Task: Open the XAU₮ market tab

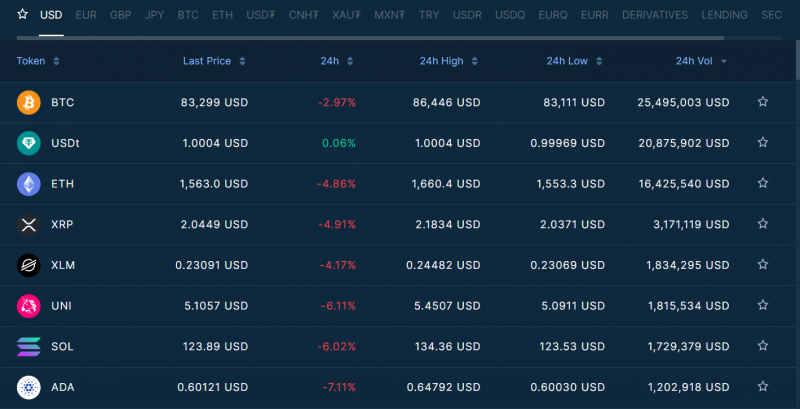Action: pyautogui.click(x=346, y=15)
